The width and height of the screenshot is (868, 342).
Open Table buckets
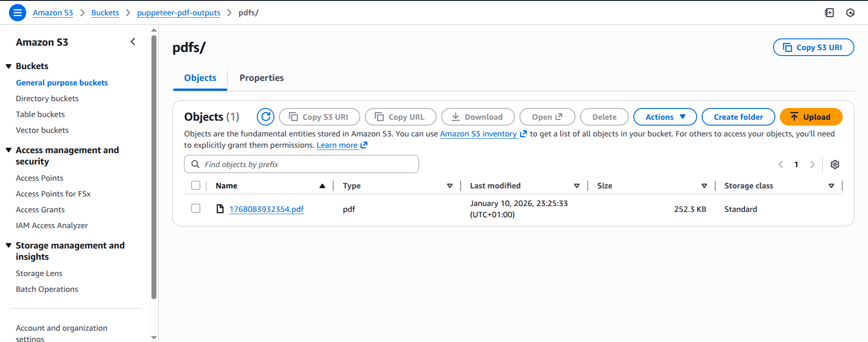[40, 114]
